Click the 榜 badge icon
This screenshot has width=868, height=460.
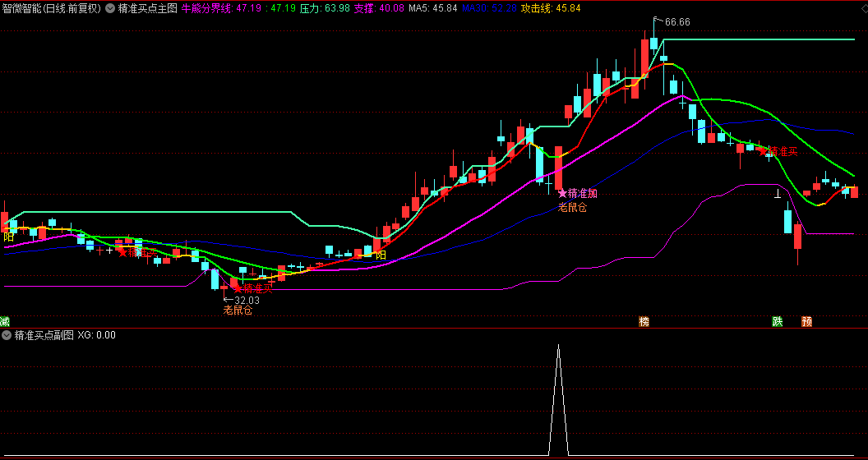(644, 321)
